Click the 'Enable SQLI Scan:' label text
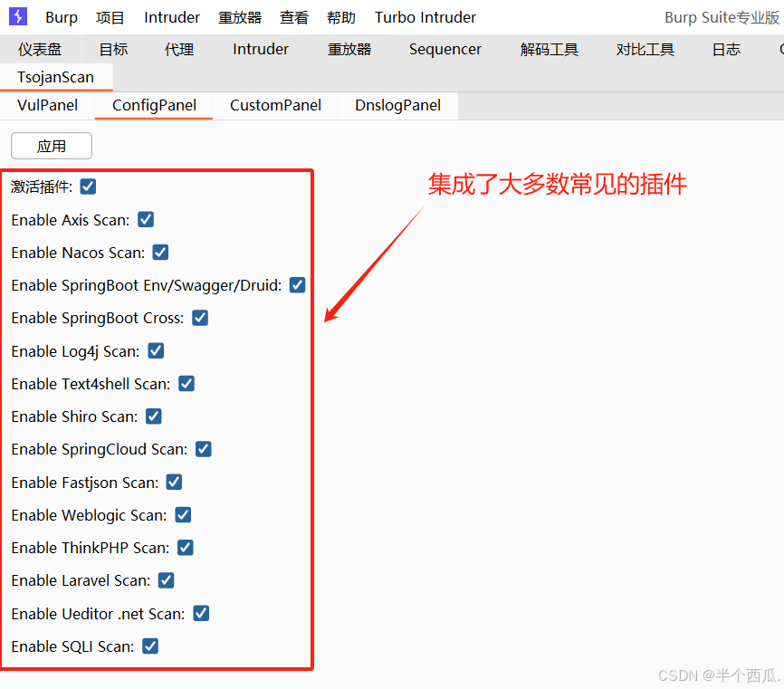This screenshot has width=784, height=689. 73,647
